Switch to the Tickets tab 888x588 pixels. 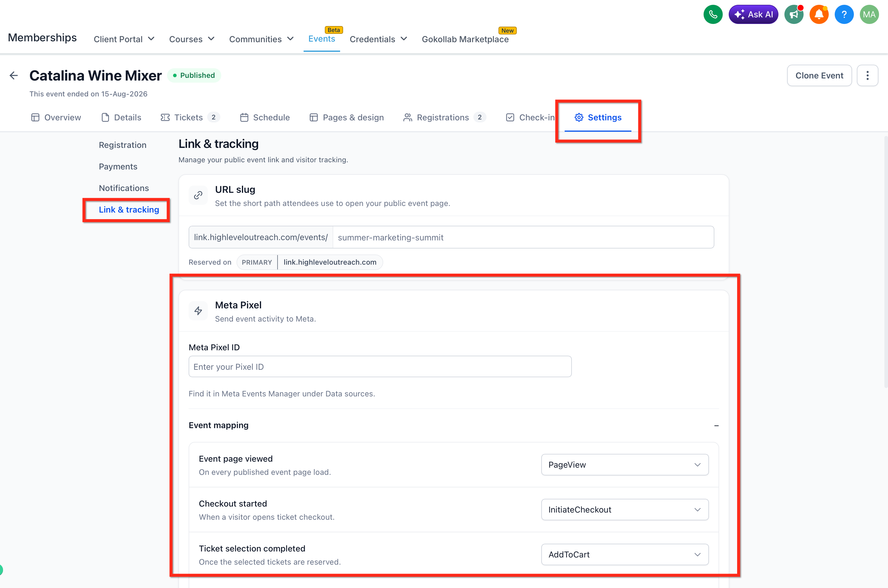click(190, 117)
